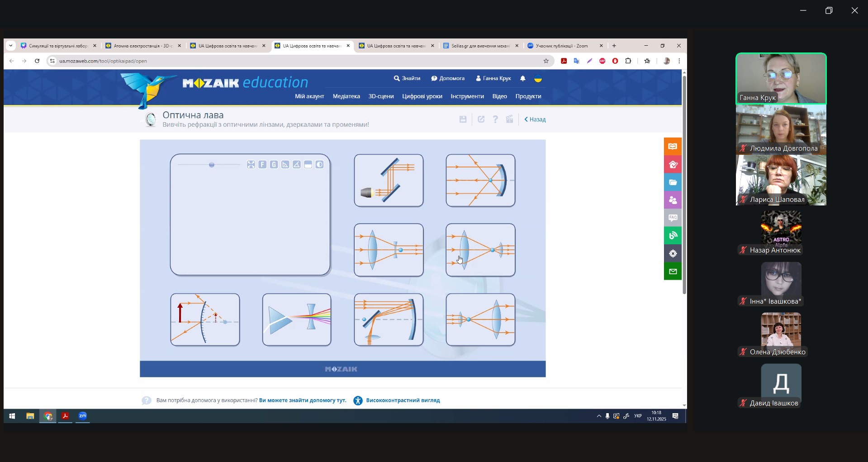
Task: Click the Назад back link
Action: 535,119
